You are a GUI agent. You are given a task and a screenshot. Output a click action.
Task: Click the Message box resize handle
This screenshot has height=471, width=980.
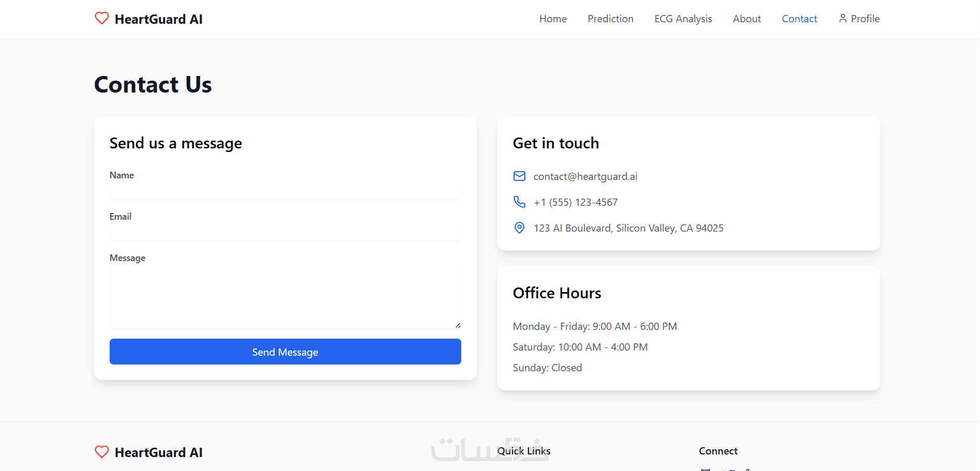click(458, 325)
